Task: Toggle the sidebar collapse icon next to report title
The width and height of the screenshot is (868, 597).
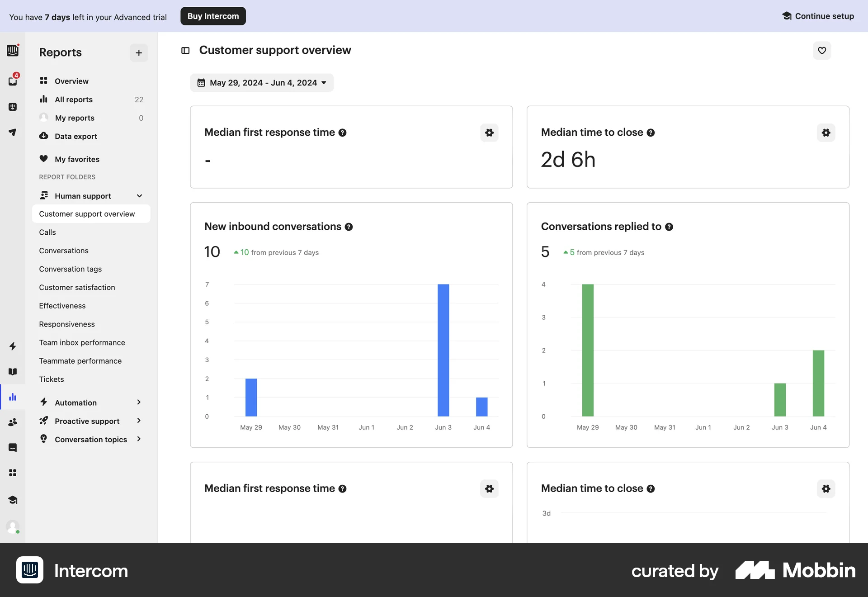Action: [185, 50]
